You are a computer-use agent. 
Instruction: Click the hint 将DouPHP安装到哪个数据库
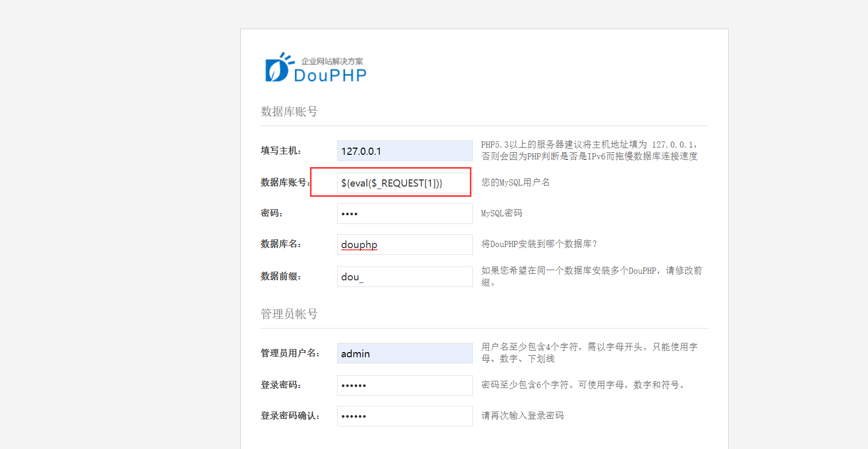click(539, 244)
